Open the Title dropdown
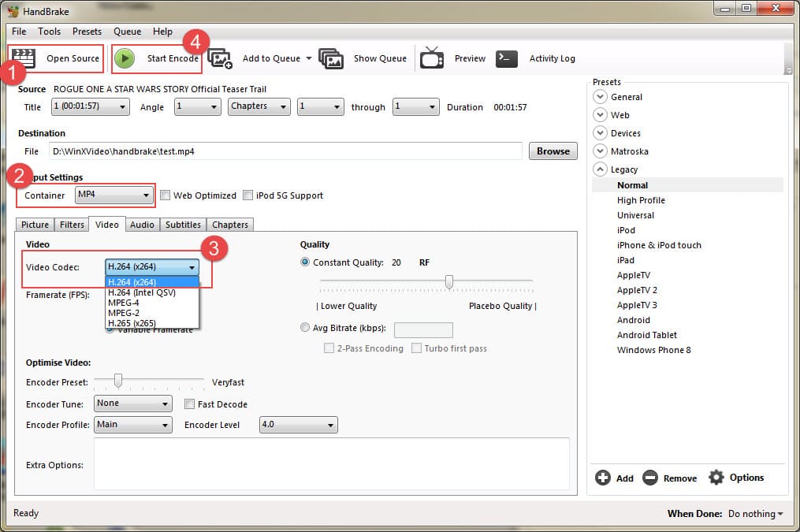 pyautogui.click(x=91, y=106)
